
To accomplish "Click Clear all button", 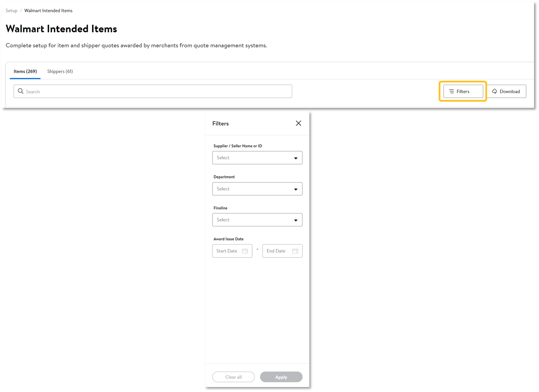I will pos(233,377).
